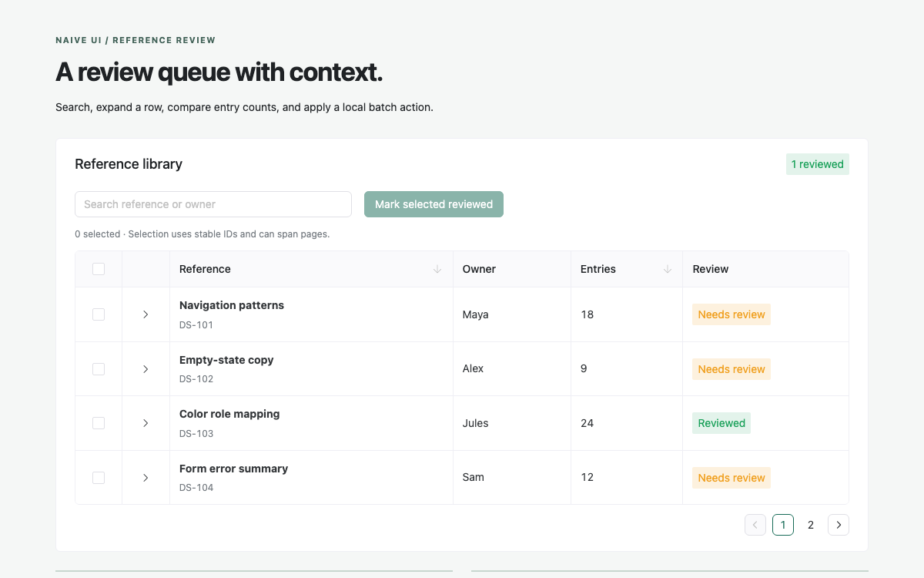This screenshot has width=924, height=578.
Task: Select the Color role mapping title text
Action: point(229,414)
